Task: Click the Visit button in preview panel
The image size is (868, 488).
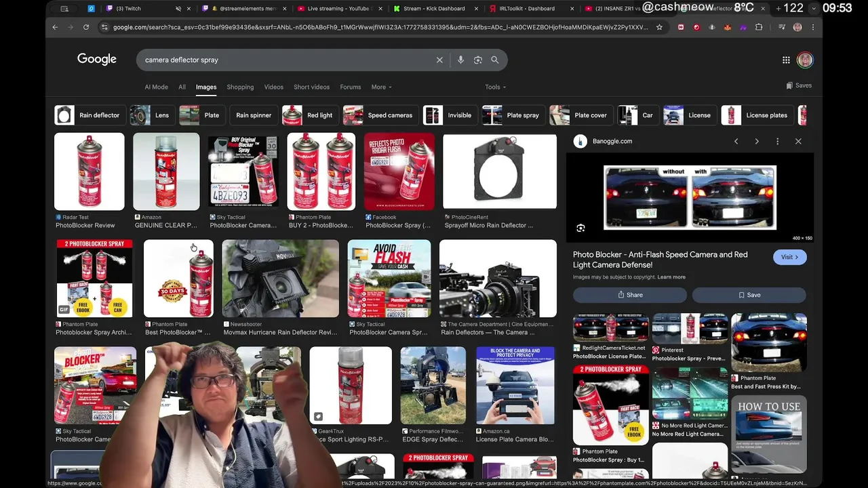Action: (790, 257)
